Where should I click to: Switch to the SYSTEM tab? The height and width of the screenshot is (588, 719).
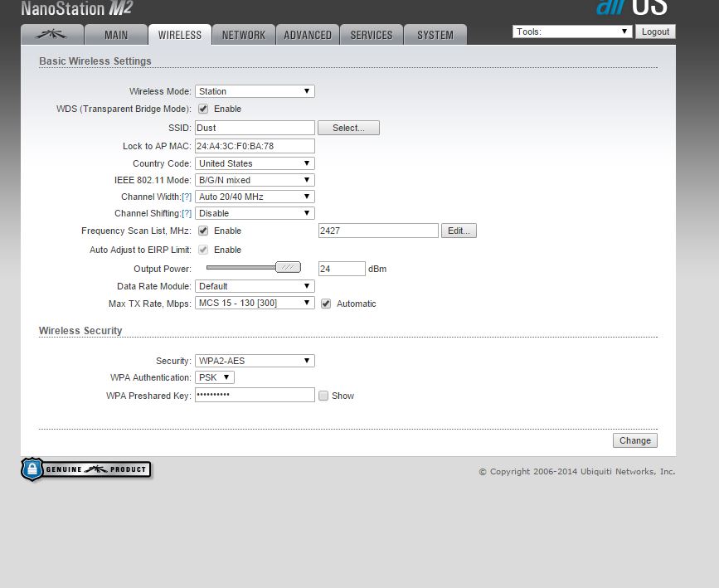(435, 34)
